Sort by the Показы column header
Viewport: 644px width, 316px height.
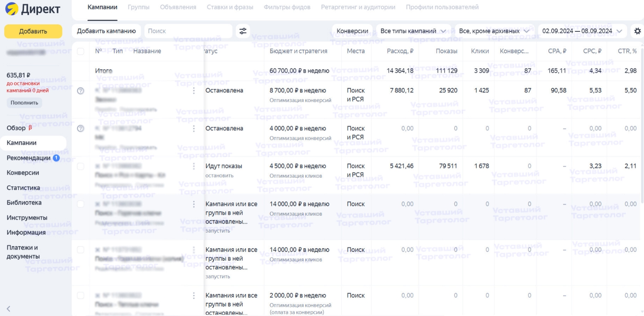446,51
